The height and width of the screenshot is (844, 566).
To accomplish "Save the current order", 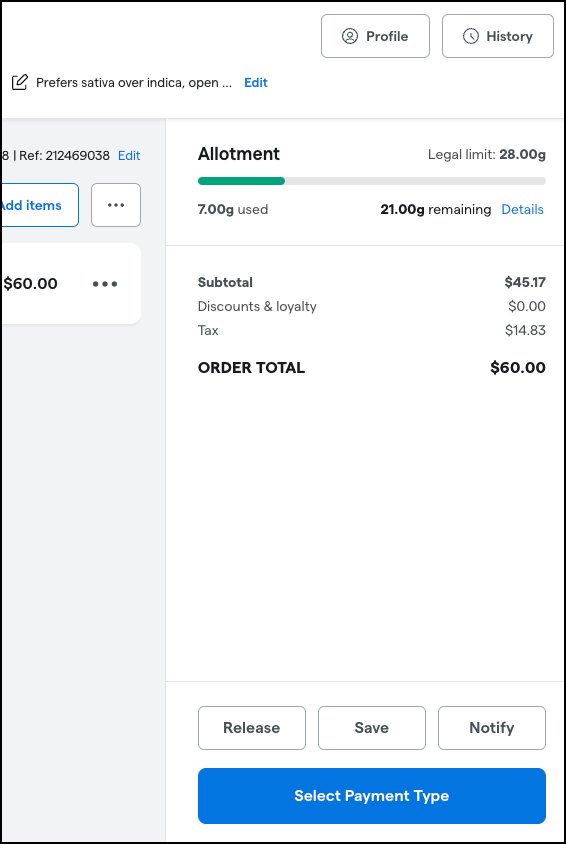I will click(372, 728).
